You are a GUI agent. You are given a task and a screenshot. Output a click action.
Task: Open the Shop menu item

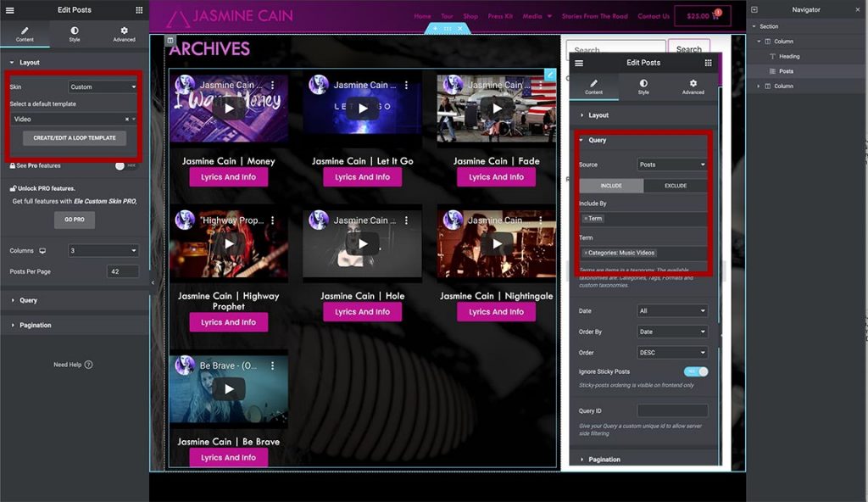(x=470, y=16)
